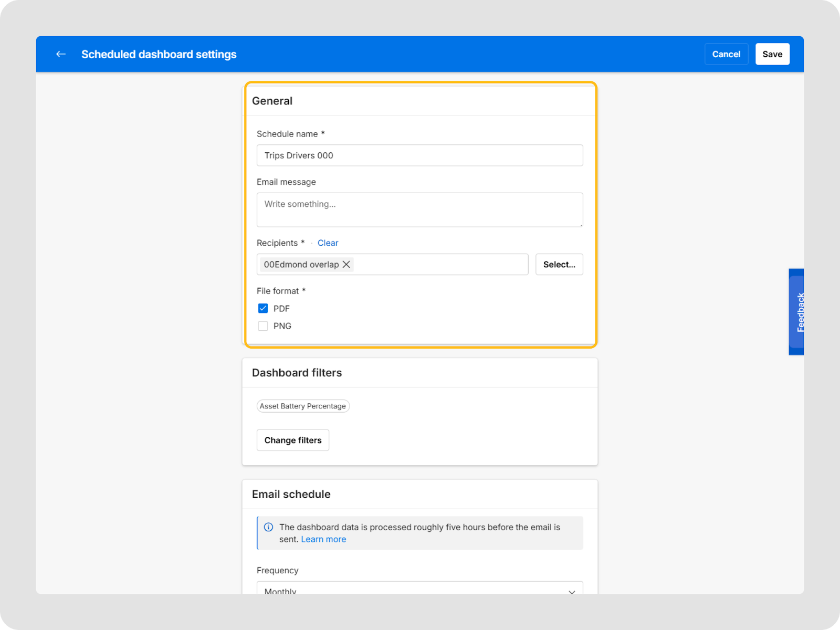
Task: Click the Save button
Action: 772,54
